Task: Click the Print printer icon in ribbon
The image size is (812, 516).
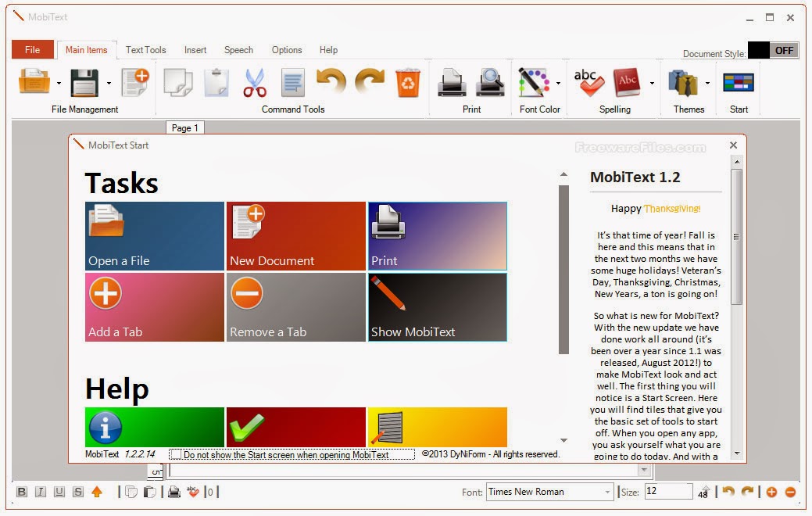Action: coord(452,83)
